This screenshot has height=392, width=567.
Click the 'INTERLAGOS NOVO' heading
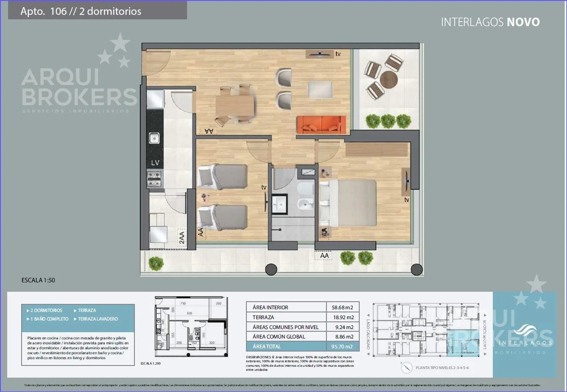point(490,22)
